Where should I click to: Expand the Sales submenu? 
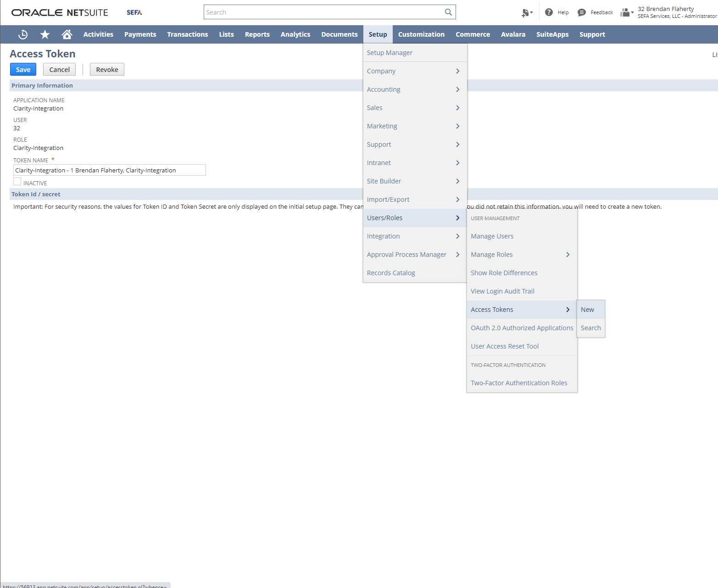(415, 108)
